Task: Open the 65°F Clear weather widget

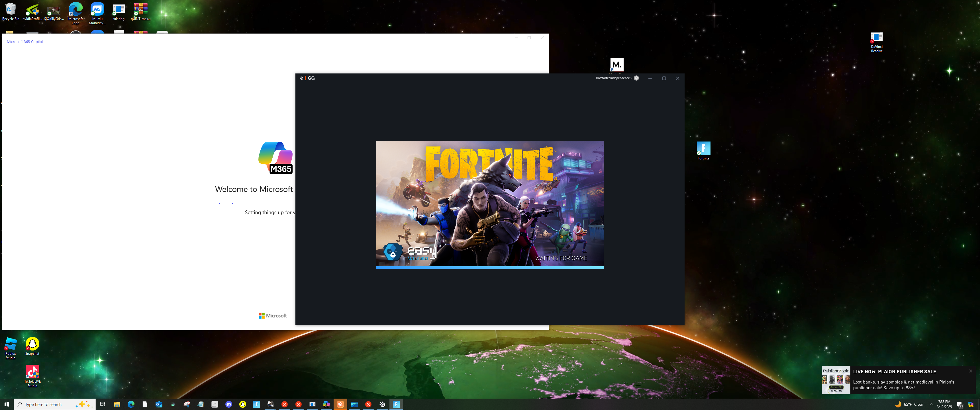Action: [909, 404]
